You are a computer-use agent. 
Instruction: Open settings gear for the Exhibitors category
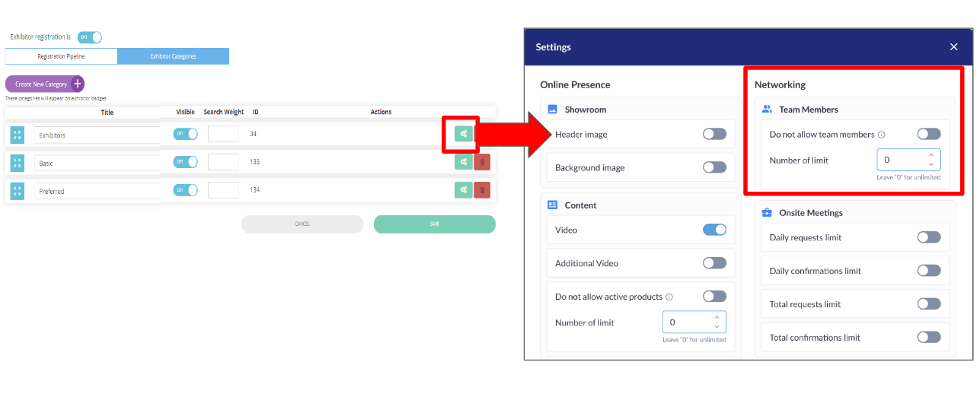(x=463, y=134)
